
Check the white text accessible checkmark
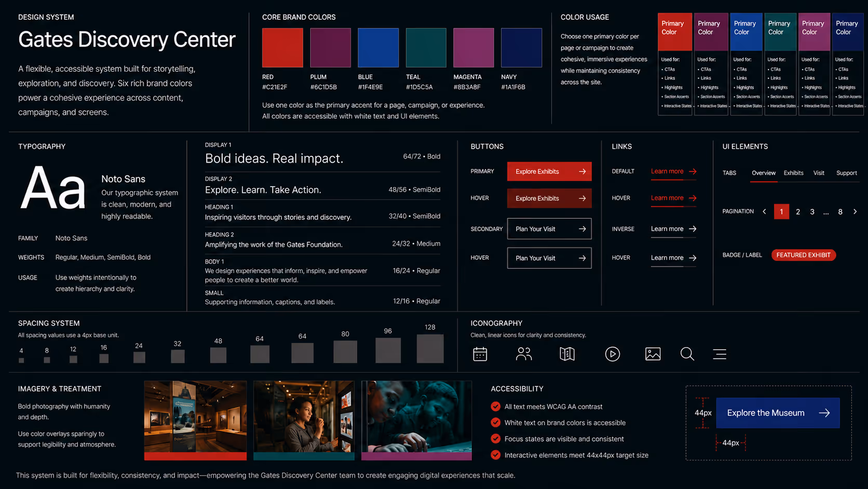click(x=496, y=422)
